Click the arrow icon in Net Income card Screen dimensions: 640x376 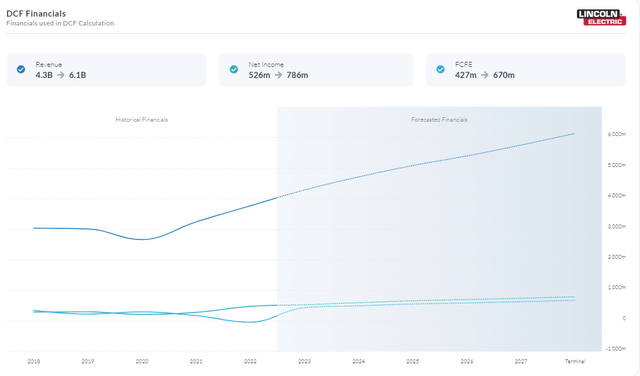coord(278,75)
